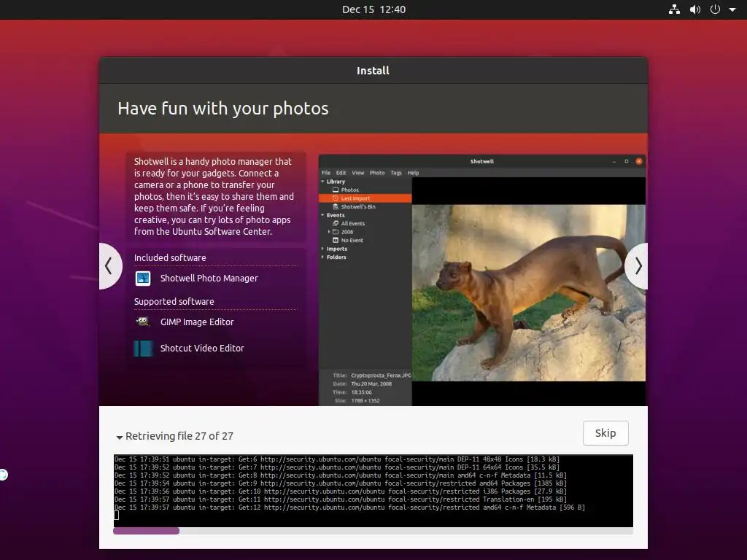Click the '1788 × 1352' size value
Image resolution: width=747 pixels, height=560 pixels.
pos(365,401)
